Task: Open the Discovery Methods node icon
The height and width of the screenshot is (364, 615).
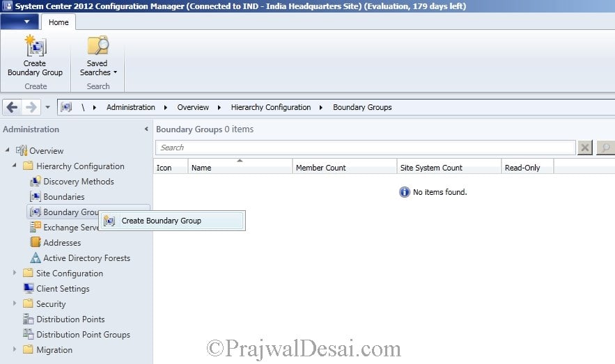Action: [36, 181]
